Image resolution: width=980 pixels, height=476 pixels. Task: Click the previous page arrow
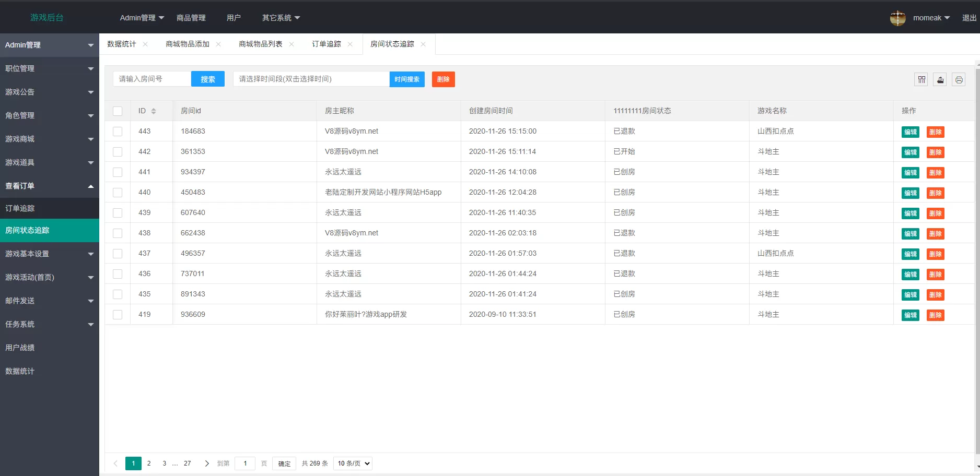click(115, 463)
